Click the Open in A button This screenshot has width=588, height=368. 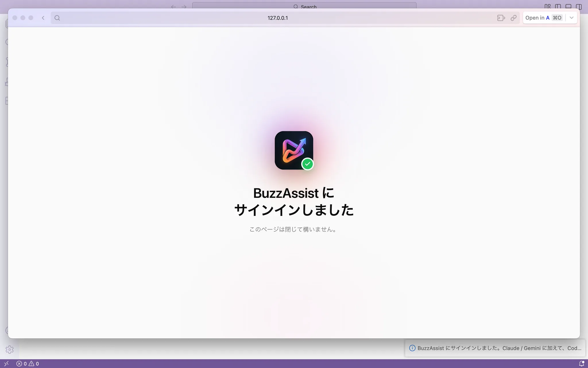(x=543, y=18)
